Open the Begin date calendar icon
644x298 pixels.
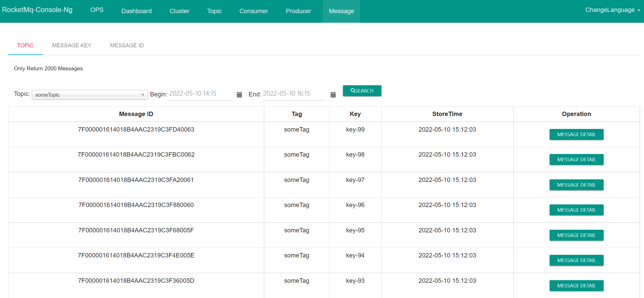coord(239,95)
